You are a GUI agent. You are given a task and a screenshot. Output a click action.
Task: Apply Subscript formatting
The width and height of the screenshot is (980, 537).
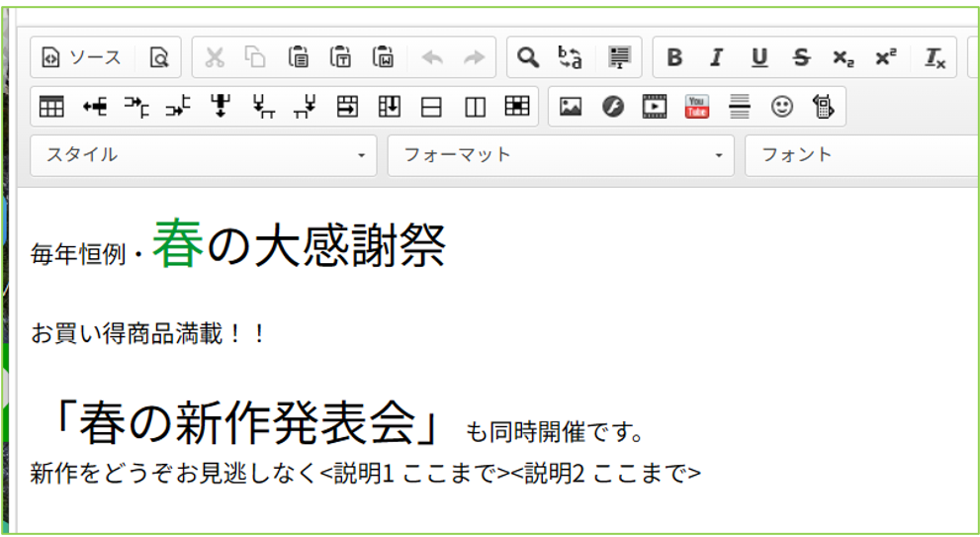coord(843,57)
